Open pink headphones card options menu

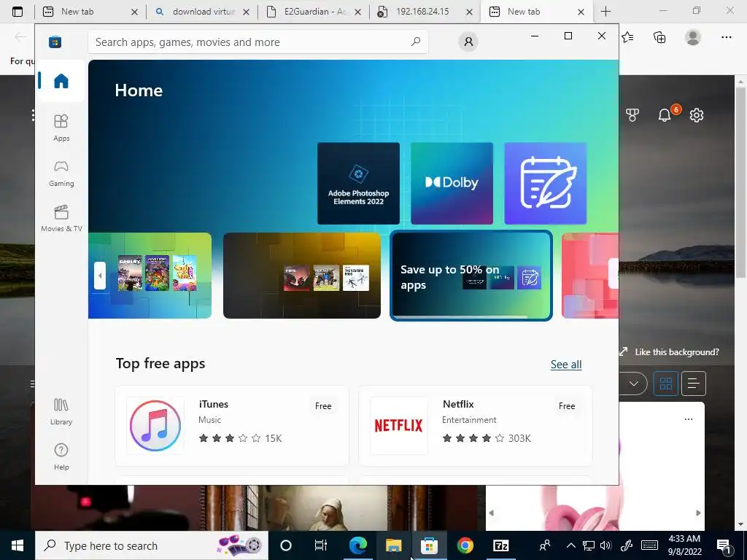pyautogui.click(x=689, y=419)
